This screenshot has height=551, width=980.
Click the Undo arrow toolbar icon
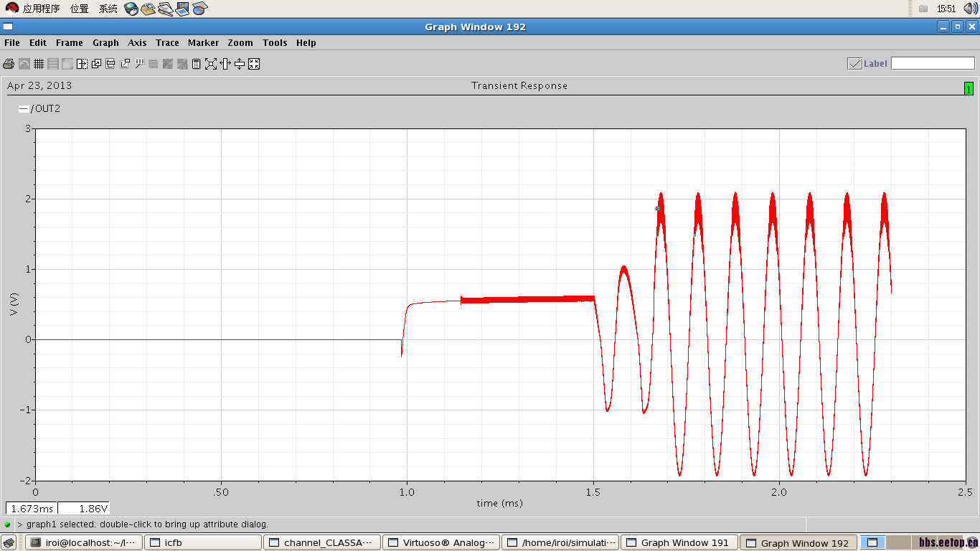coord(24,64)
